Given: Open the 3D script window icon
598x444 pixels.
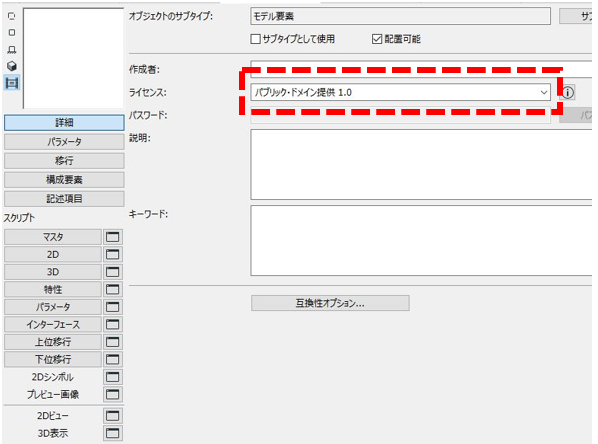Looking at the screenshot, I should point(113,272).
